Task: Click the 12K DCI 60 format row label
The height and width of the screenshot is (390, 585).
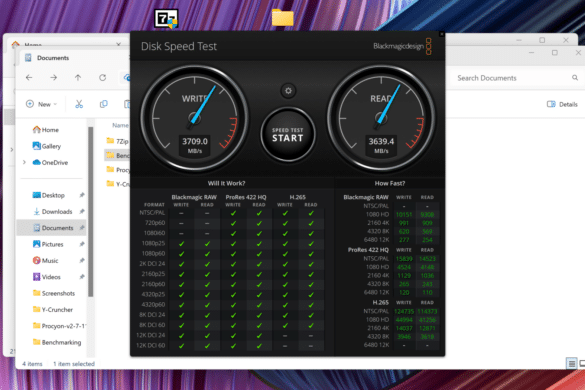Action: [150, 346]
